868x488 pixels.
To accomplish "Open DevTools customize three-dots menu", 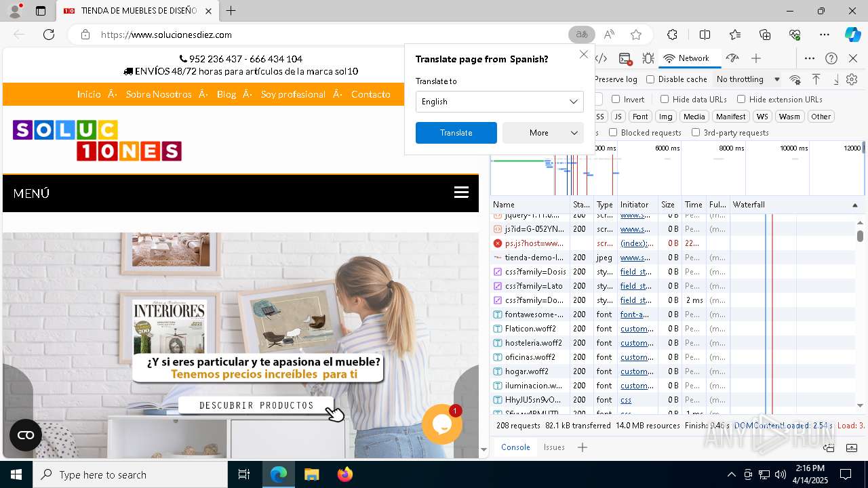I will click(x=810, y=58).
